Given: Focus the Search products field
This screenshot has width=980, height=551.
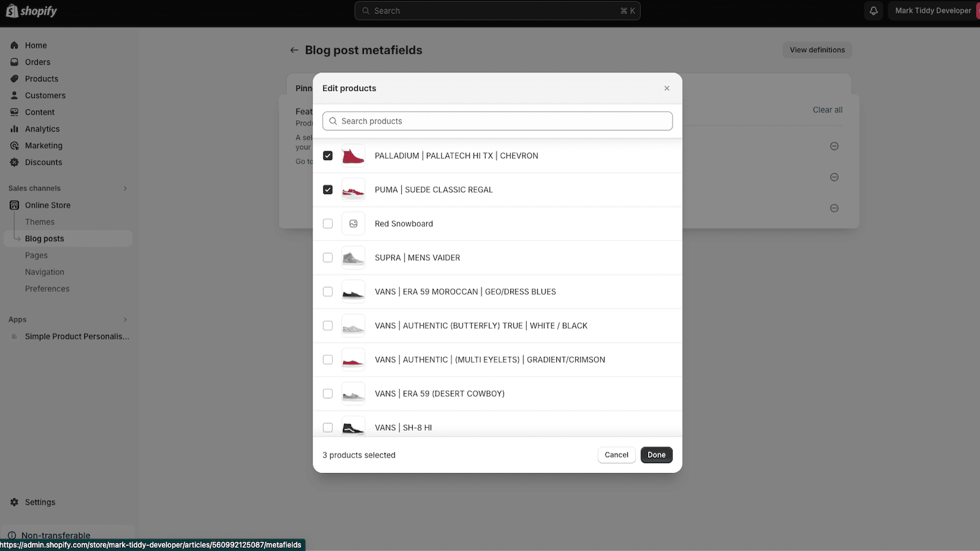Looking at the screenshot, I should point(497,121).
